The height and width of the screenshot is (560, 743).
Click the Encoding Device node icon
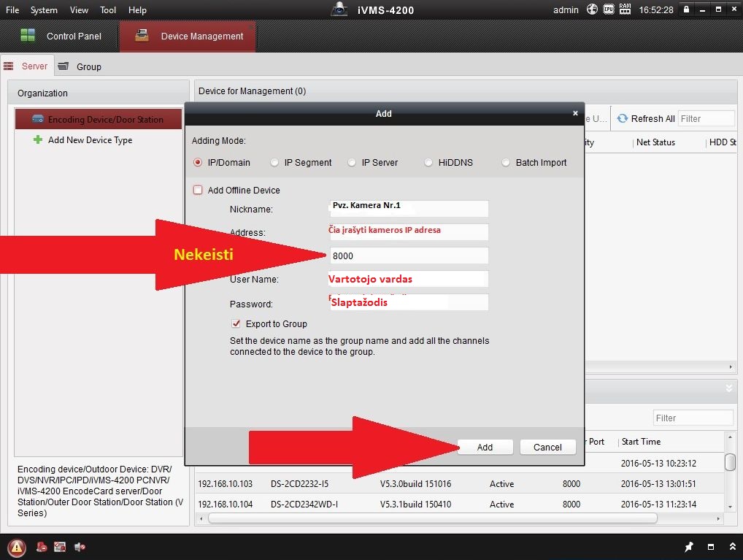38,119
